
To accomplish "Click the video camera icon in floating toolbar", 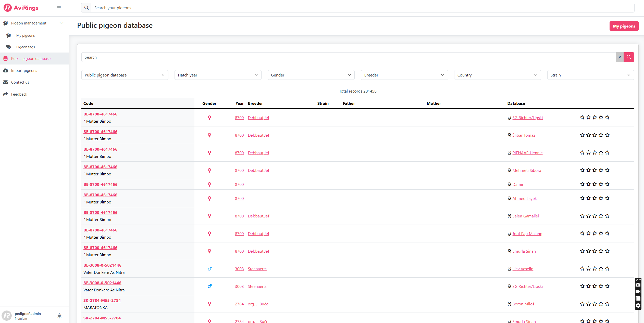I will [638, 292].
